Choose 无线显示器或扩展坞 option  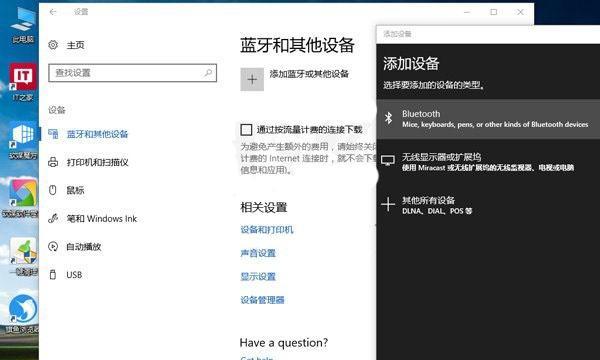488,161
